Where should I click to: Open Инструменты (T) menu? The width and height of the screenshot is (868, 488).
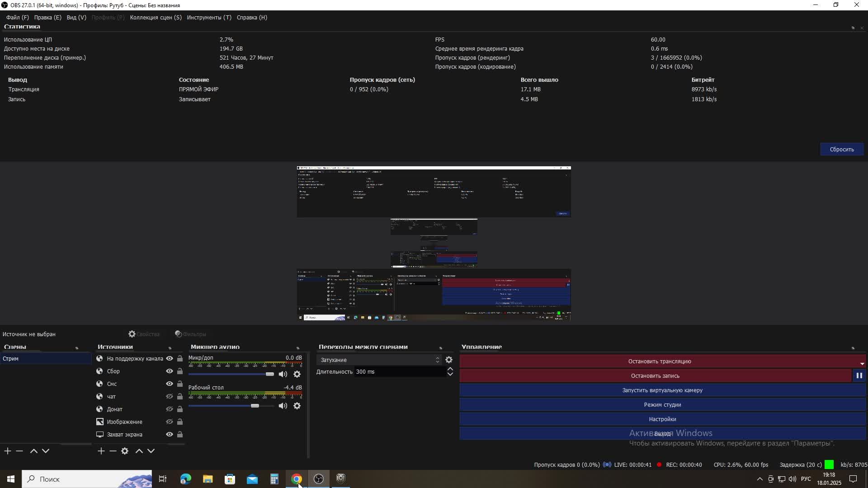tap(209, 17)
